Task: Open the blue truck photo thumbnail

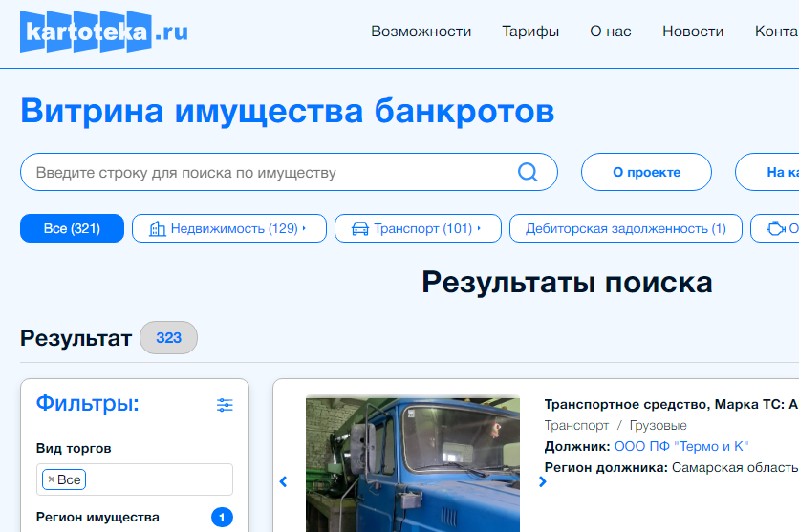Action: click(413, 465)
